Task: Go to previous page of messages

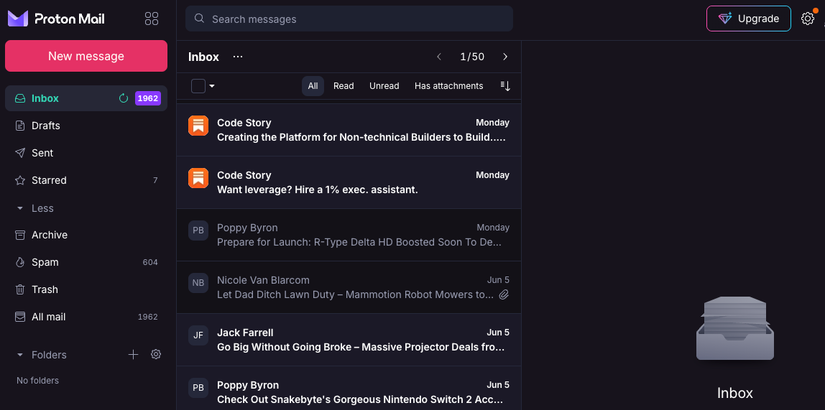Action: click(x=439, y=57)
